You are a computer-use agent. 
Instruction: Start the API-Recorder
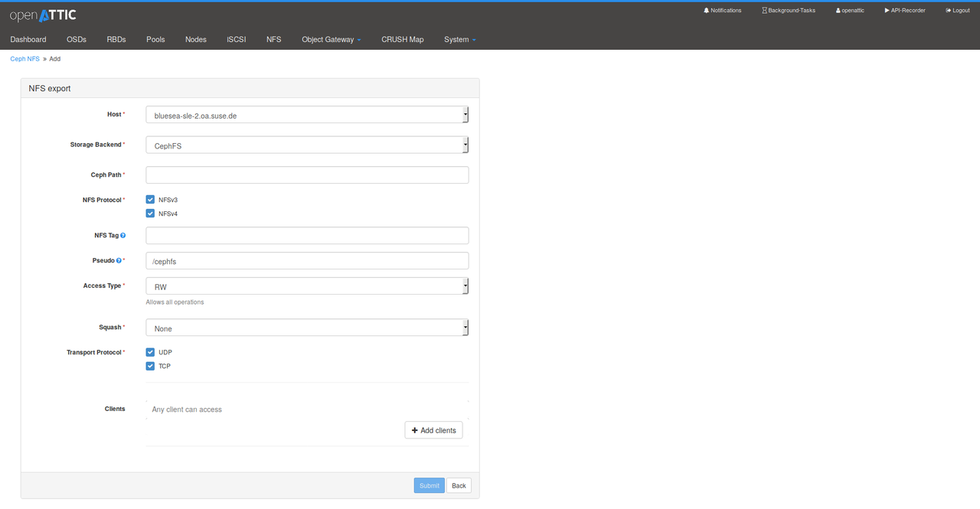click(905, 11)
